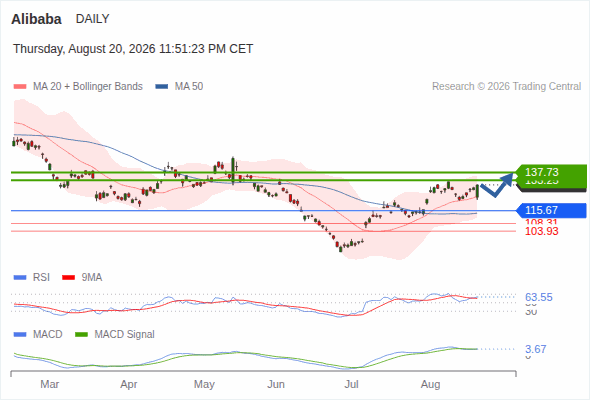Click the Aug label on the time axis

coord(430,385)
